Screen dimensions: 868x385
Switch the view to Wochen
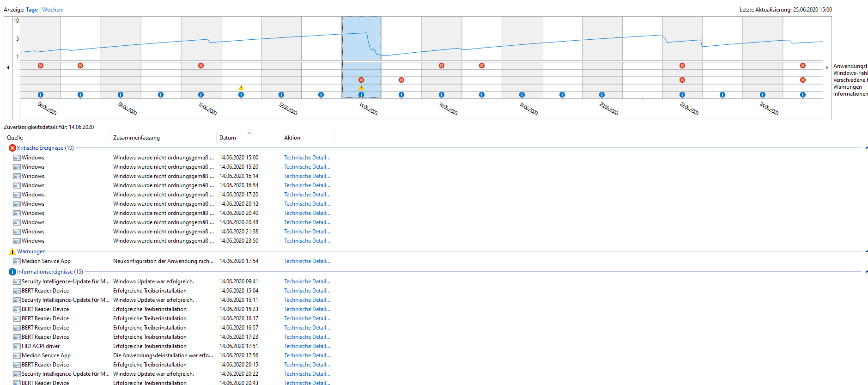tap(52, 10)
